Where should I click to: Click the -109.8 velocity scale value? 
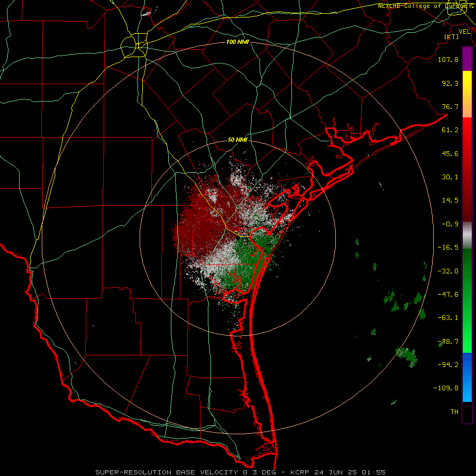coord(446,388)
